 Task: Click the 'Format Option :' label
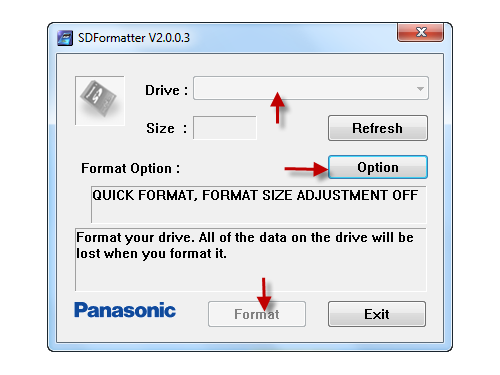click(131, 169)
